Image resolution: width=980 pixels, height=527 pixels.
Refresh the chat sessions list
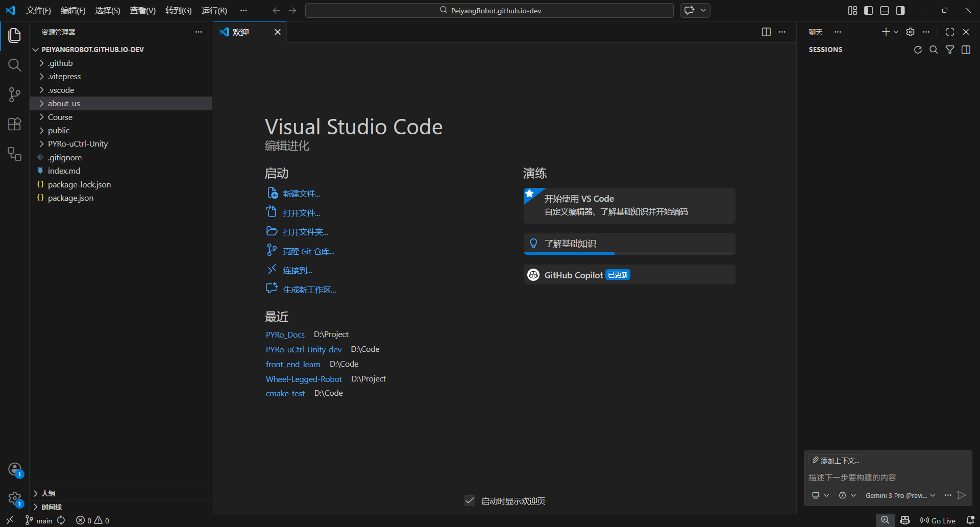[918, 50]
